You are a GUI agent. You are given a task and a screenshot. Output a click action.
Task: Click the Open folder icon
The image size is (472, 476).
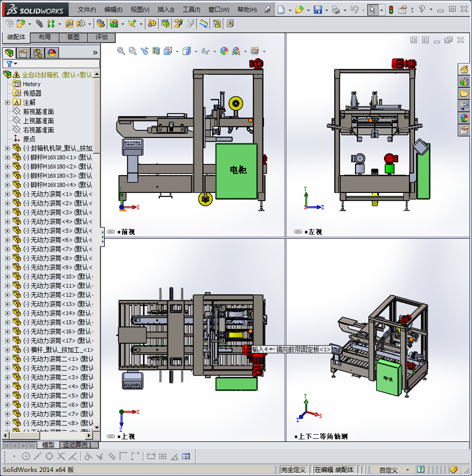(299, 10)
